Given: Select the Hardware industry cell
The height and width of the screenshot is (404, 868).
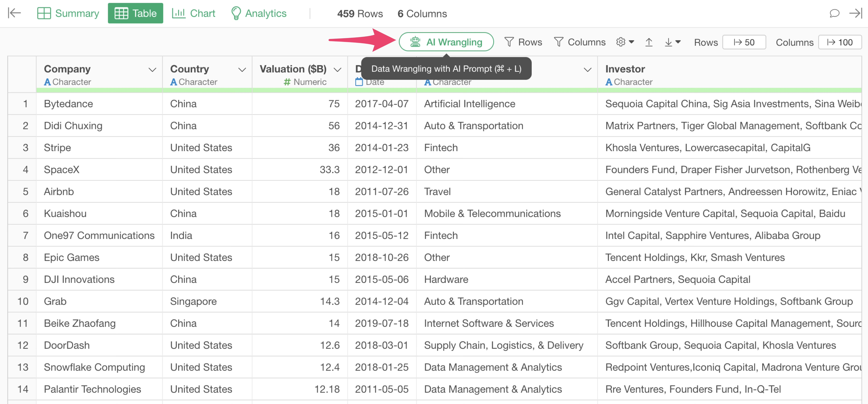Looking at the screenshot, I should tap(507, 279).
